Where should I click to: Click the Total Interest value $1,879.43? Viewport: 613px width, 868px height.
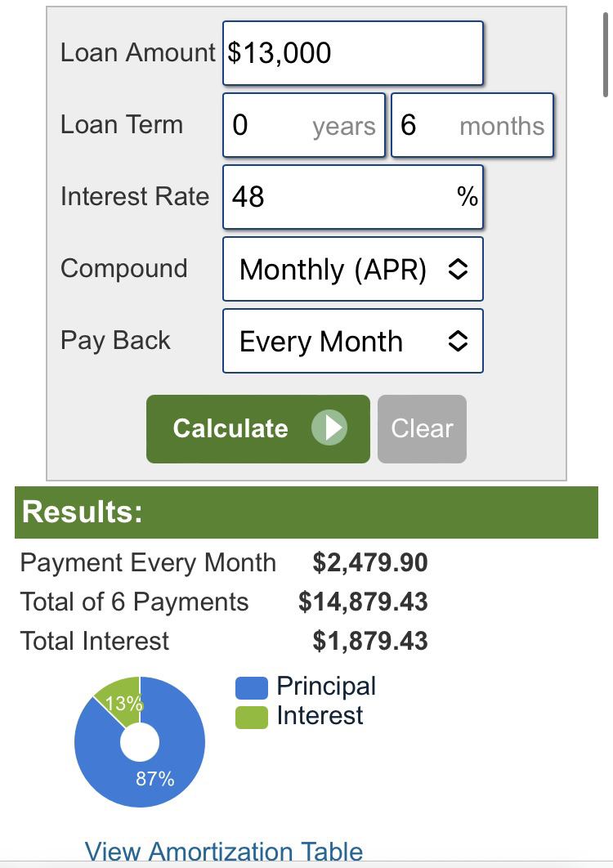click(x=370, y=641)
